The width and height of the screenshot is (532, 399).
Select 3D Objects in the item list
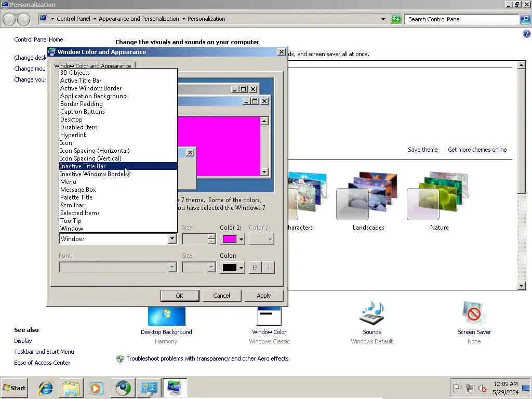click(118, 73)
